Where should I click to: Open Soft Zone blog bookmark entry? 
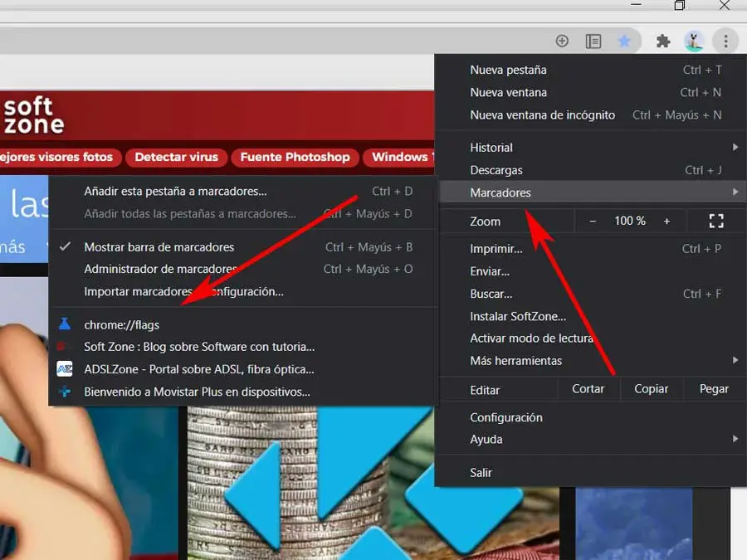[243, 347]
